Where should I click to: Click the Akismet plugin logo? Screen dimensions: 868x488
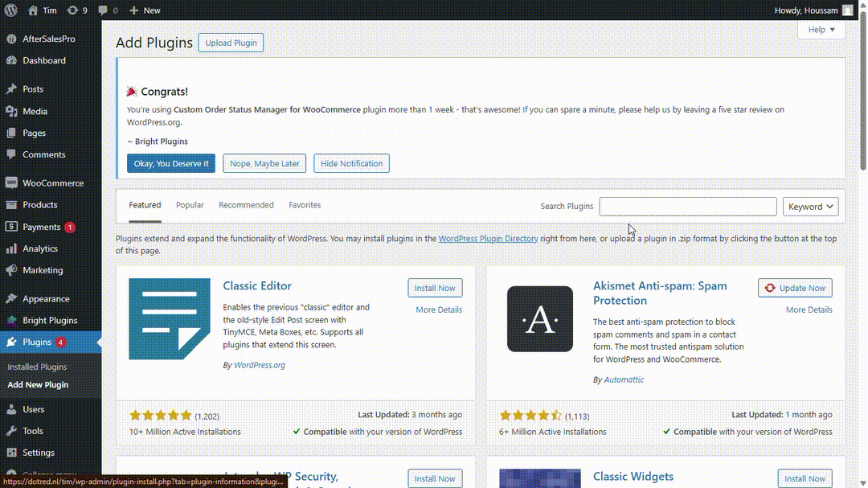540,318
